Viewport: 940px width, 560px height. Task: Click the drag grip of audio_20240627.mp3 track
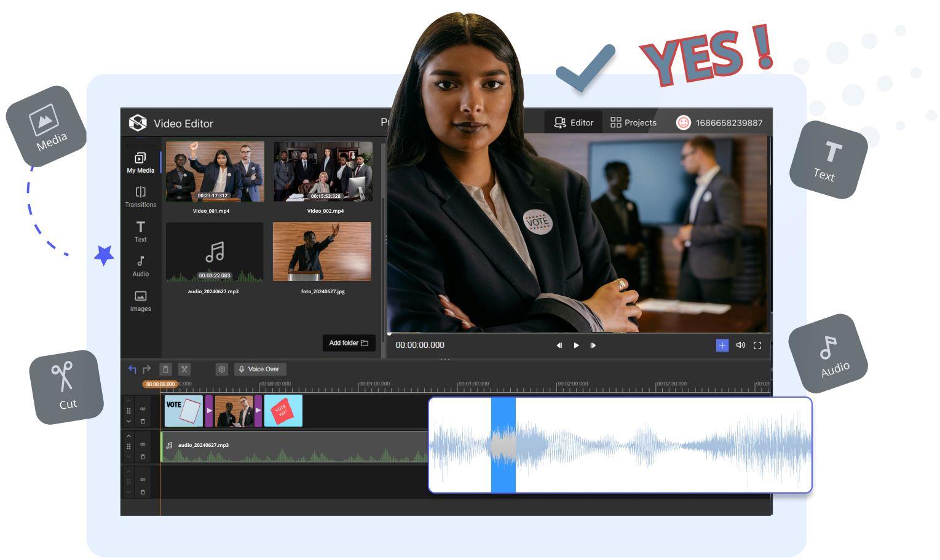point(128,446)
